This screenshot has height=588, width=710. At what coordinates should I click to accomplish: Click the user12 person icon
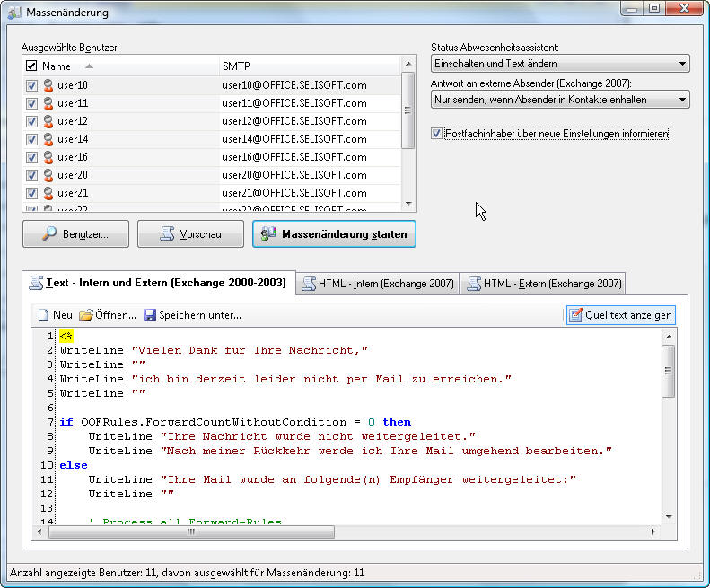coord(48,121)
